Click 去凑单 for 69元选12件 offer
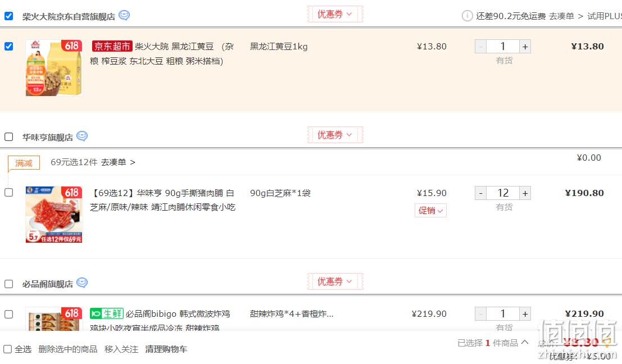 click(113, 162)
